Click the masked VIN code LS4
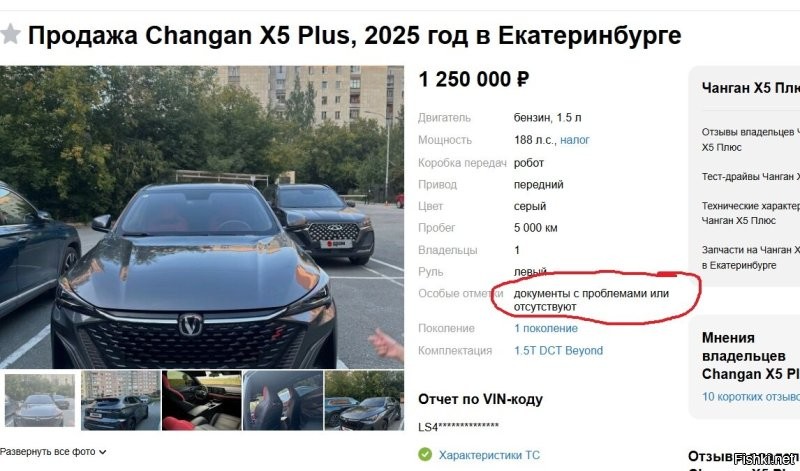 458,427
